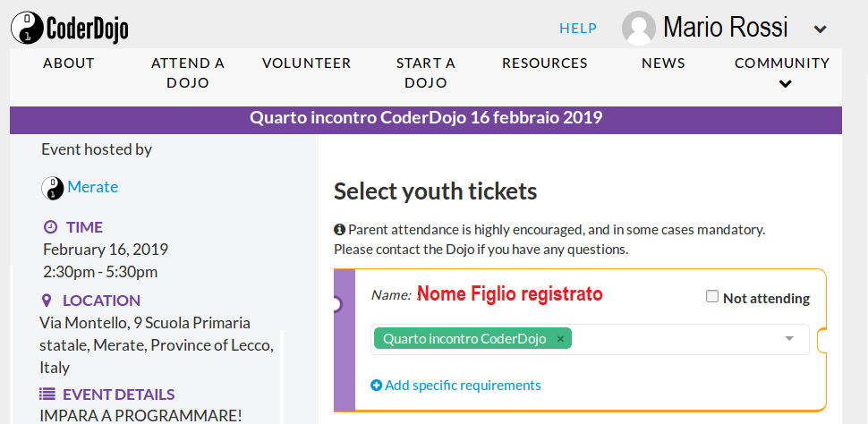This screenshot has width=868, height=424.
Task: Click Mario Rossi's profile avatar
Action: click(639, 28)
